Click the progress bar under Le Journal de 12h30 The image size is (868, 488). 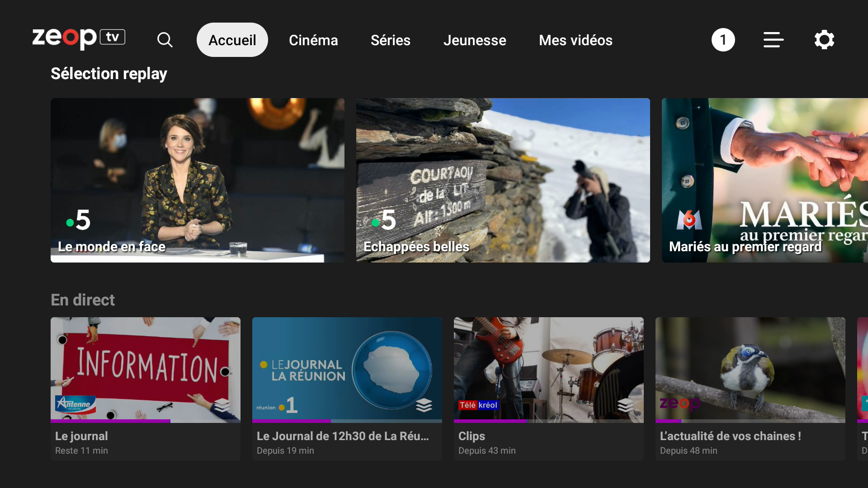(347, 421)
